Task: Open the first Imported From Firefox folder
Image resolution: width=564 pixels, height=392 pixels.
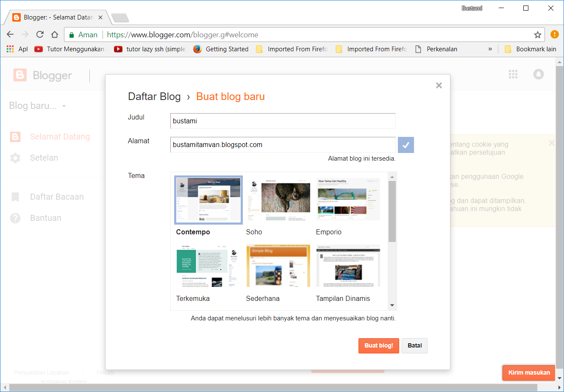Action: pyautogui.click(x=292, y=49)
